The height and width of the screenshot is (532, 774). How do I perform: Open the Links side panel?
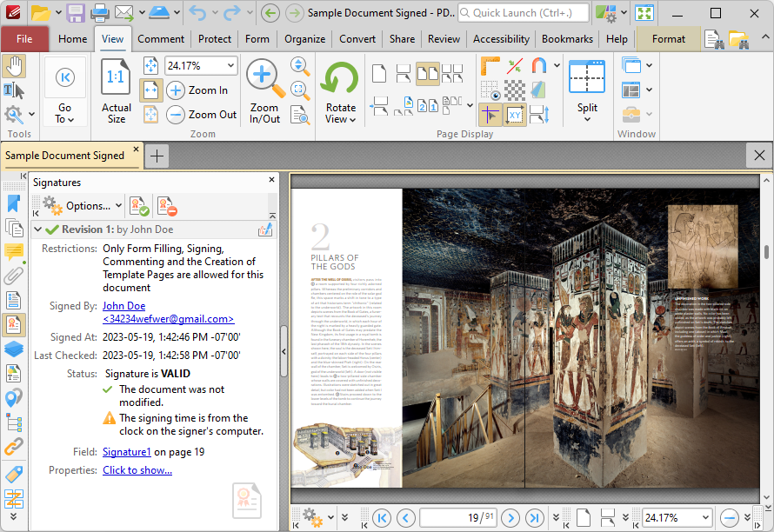tap(14, 447)
